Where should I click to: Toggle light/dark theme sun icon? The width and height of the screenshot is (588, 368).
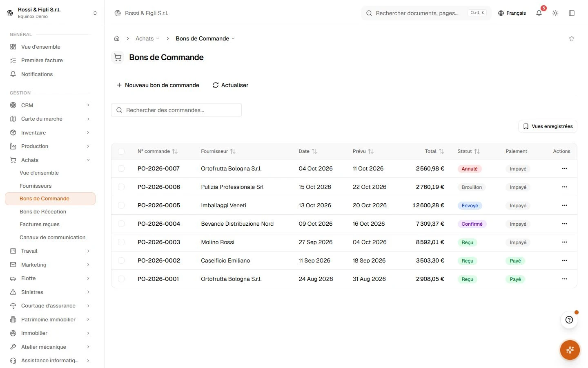click(x=555, y=13)
